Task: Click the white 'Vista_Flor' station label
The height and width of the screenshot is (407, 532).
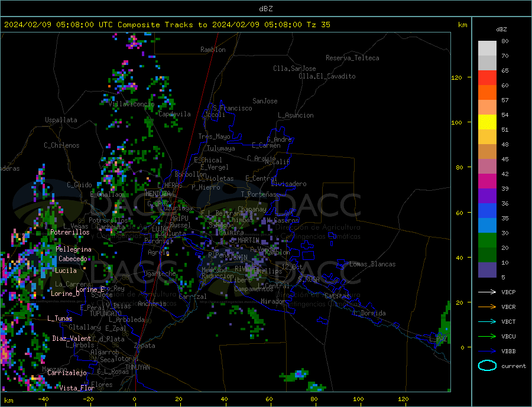Action: (x=77, y=388)
